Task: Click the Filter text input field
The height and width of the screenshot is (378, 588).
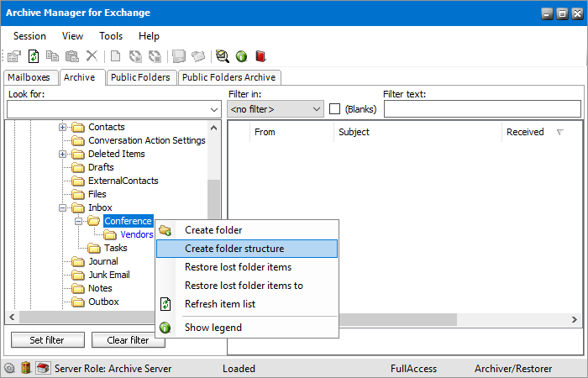Action: [482, 109]
